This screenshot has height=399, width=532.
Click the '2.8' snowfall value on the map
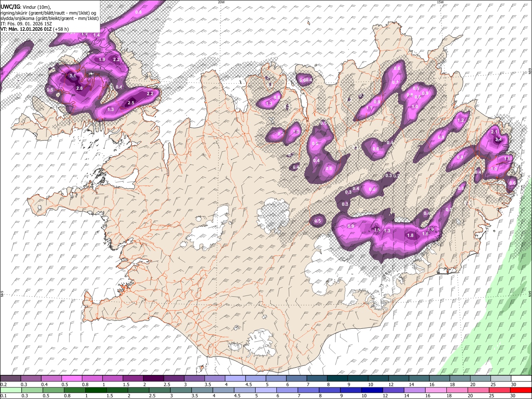coord(79,89)
